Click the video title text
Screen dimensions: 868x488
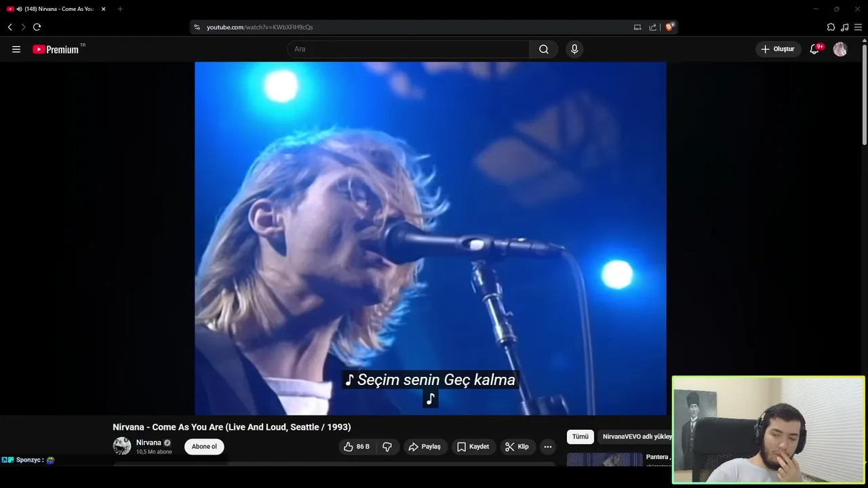coord(232,427)
